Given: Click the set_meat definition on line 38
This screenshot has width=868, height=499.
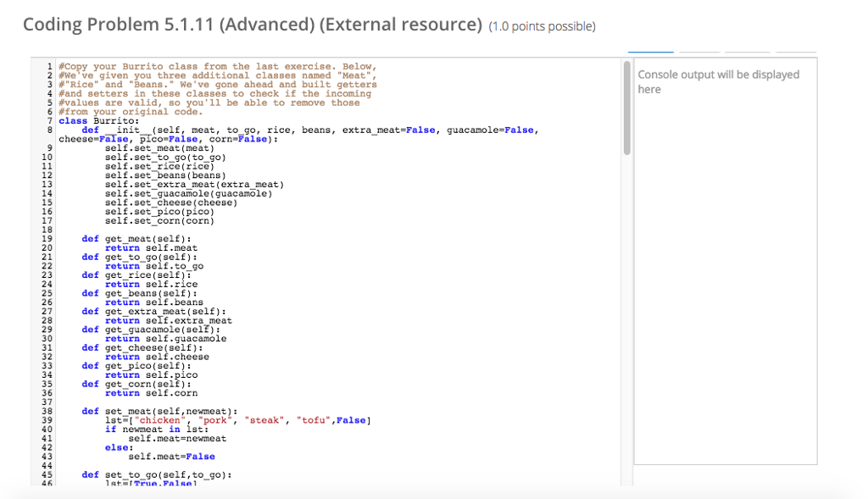Looking at the screenshot, I should pos(158,411).
